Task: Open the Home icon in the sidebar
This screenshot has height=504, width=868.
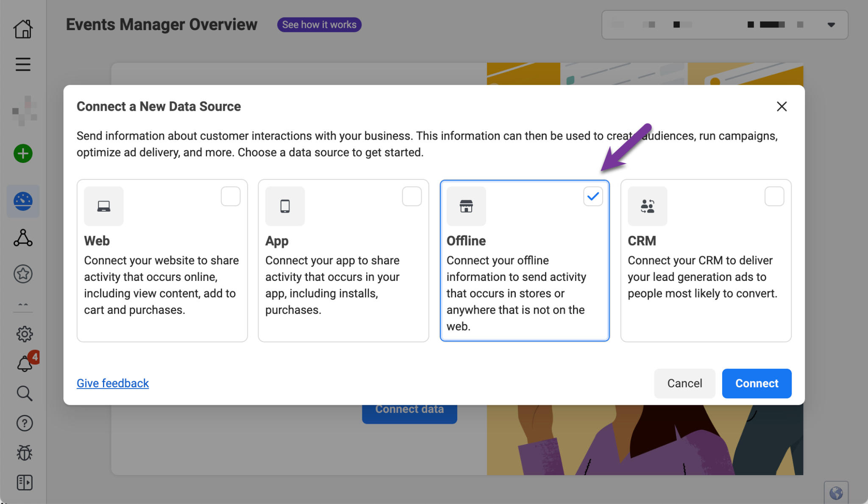Action: [23, 28]
